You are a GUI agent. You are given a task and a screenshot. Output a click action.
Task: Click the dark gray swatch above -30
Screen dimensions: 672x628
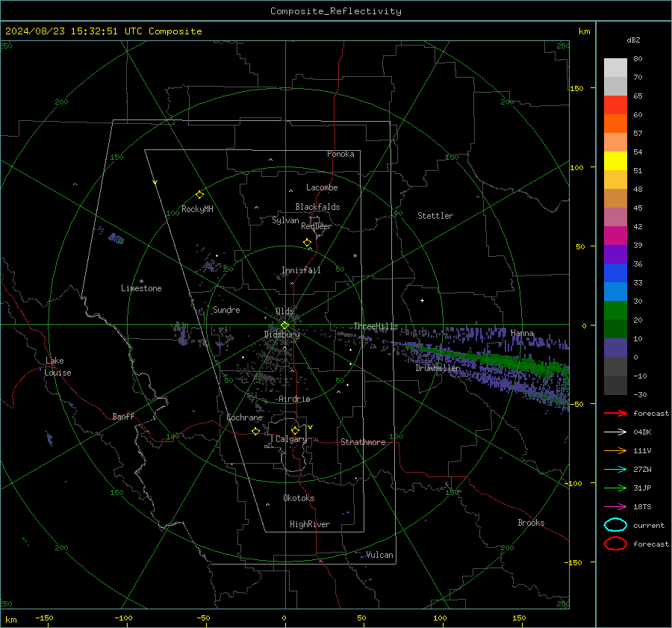(x=615, y=385)
